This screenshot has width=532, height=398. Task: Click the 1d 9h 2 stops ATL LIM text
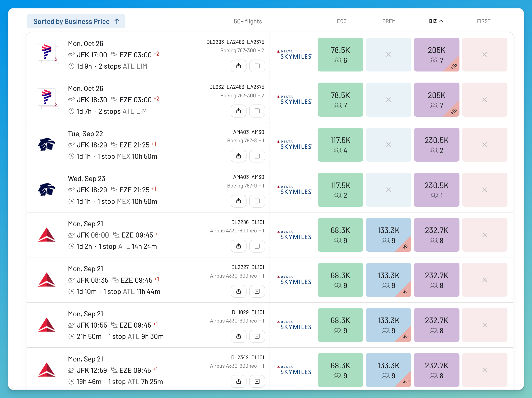108,66
